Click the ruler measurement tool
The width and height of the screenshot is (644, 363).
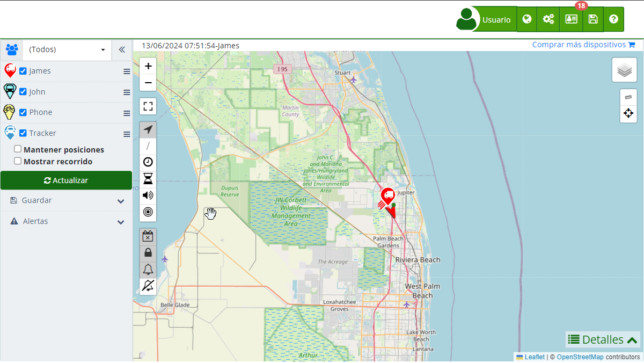click(628, 97)
